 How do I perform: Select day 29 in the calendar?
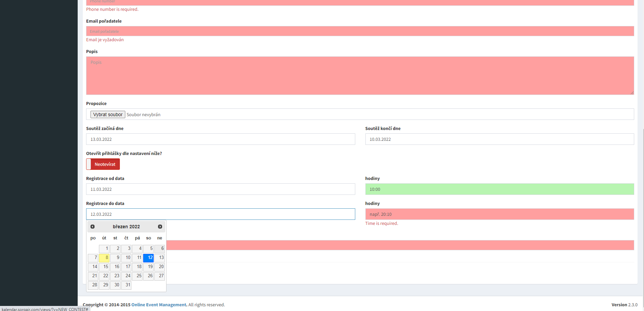coord(104,285)
